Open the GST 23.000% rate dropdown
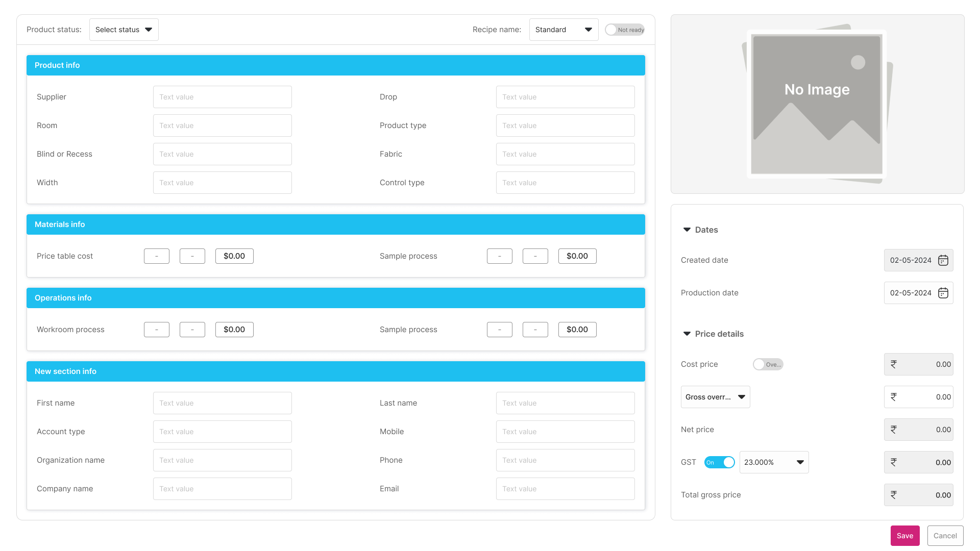 pyautogui.click(x=774, y=462)
